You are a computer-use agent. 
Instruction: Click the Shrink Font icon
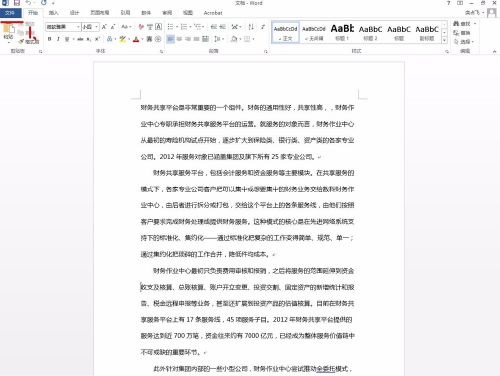pyautogui.click(x=113, y=27)
